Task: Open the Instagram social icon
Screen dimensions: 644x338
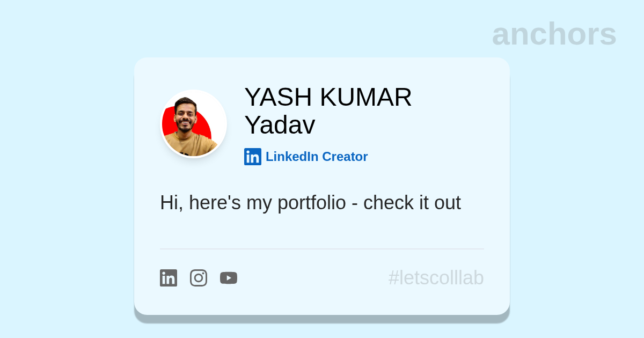Action: pos(199,278)
